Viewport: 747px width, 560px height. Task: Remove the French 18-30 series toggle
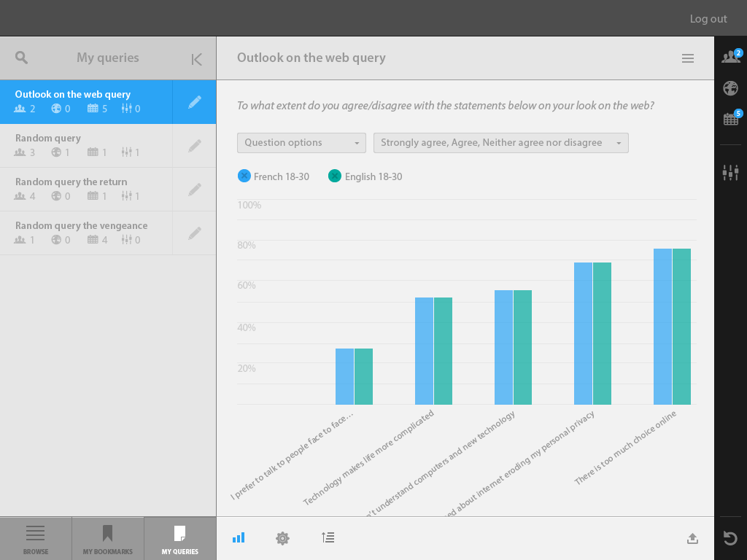coord(244,176)
